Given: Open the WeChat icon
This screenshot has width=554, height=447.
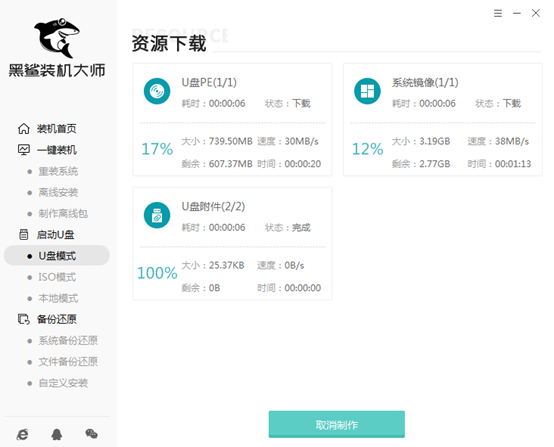Looking at the screenshot, I should pos(92,434).
